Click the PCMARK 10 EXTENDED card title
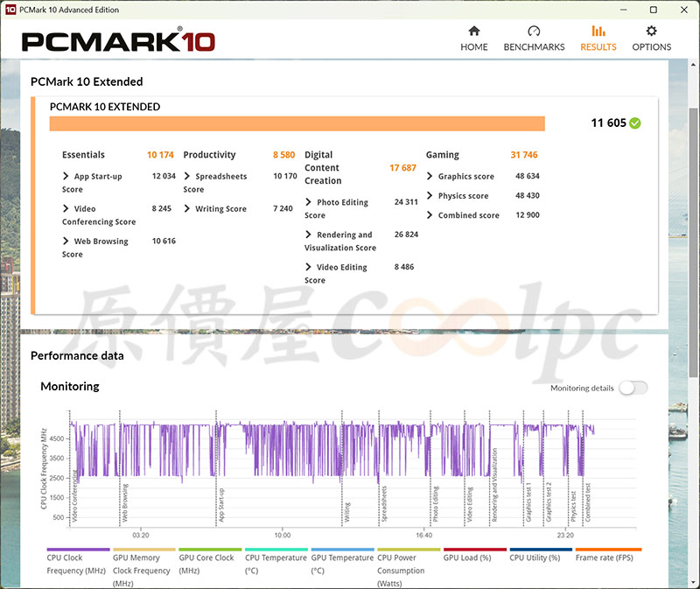The height and width of the screenshot is (589, 700). point(105,107)
